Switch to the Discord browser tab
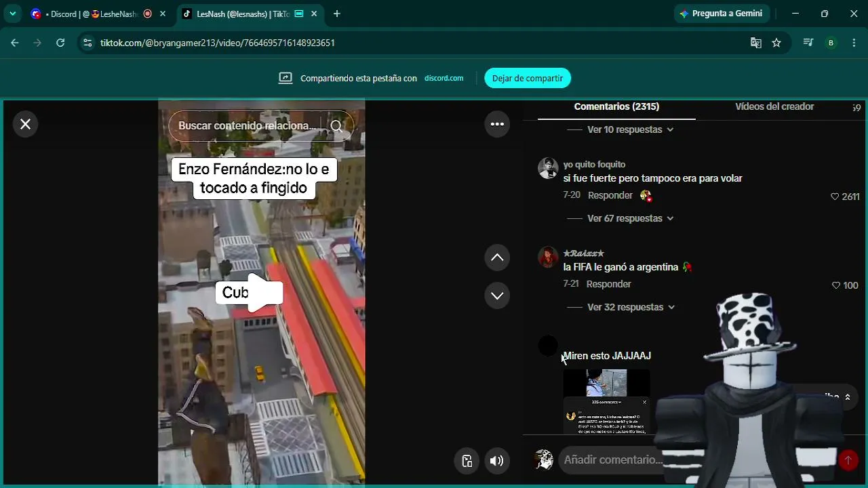This screenshot has height=488, width=868. pyautogui.click(x=98, y=14)
